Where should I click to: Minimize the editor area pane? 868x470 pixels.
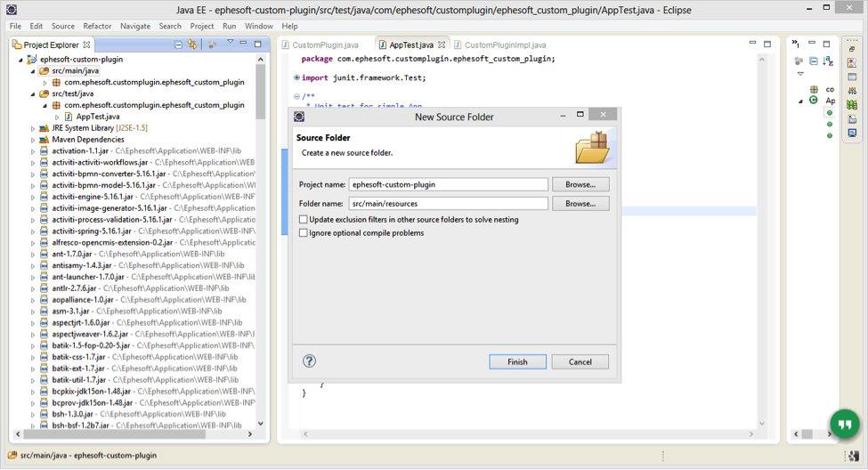click(x=752, y=43)
